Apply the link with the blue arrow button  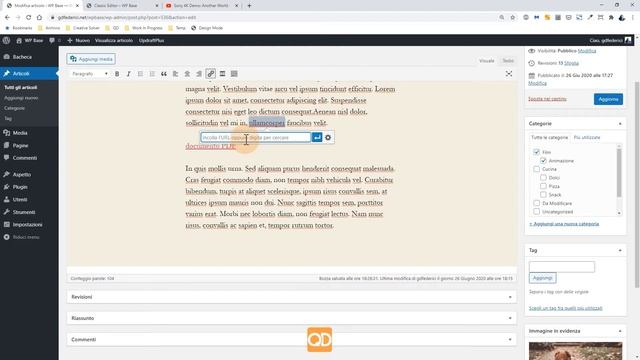pyautogui.click(x=317, y=138)
